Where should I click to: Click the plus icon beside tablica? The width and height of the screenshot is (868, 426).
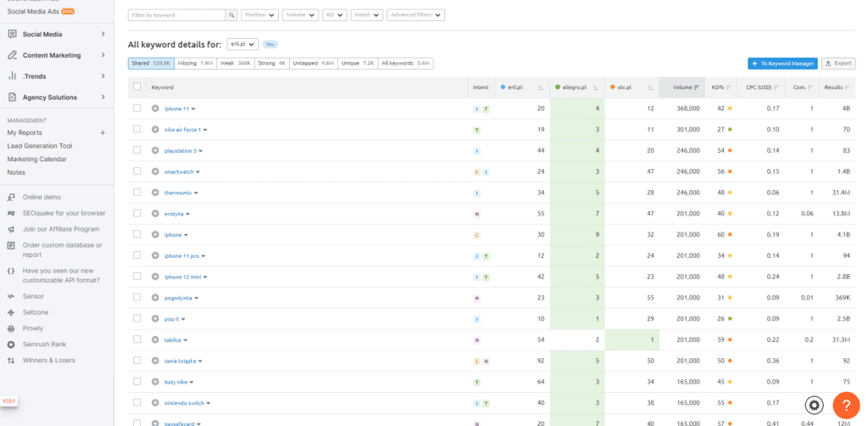pos(155,339)
